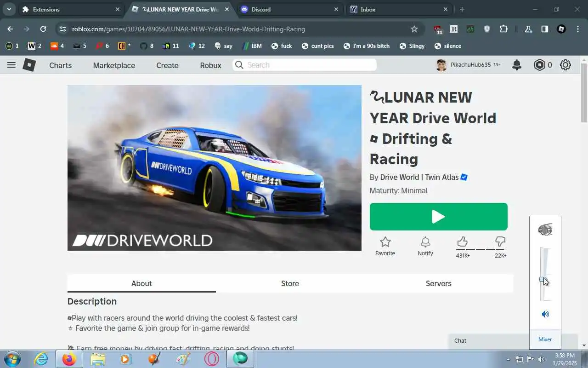
Task: Open the Roblox hamburger navigation menu
Action: [11, 65]
